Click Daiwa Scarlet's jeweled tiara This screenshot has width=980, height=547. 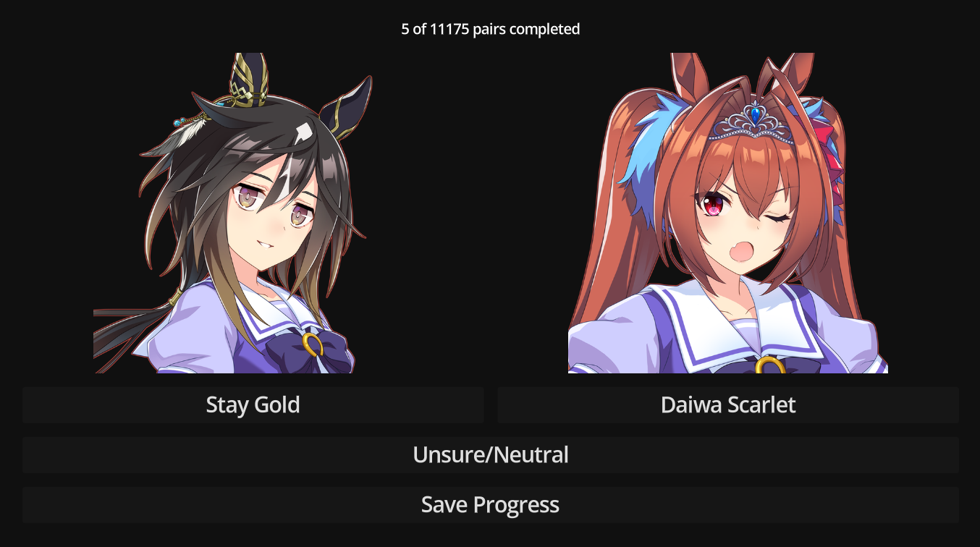[x=752, y=122]
